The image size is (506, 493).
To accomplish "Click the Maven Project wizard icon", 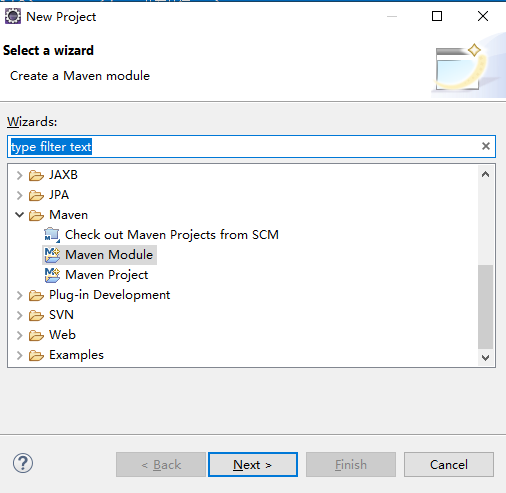I will (52, 275).
